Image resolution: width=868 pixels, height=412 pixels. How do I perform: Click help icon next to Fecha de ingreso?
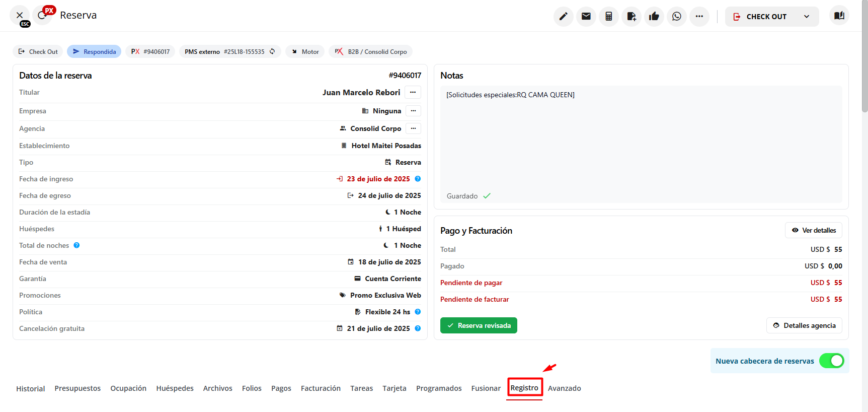pos(418,179)
